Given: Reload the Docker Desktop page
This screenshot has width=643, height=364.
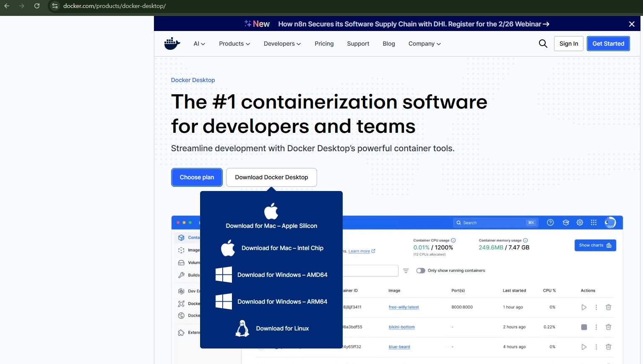Looking at the screenshot, I should [x=37, y=6].
